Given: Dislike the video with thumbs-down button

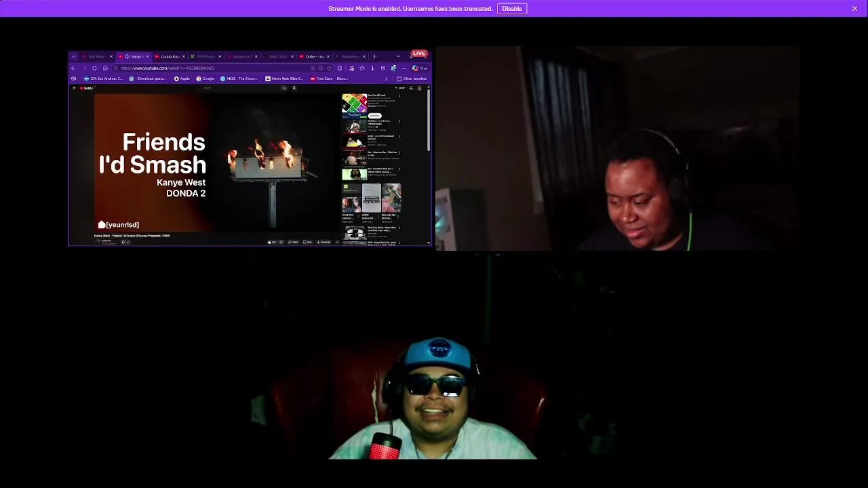Looking at the screenshot, I should [281, 242].
